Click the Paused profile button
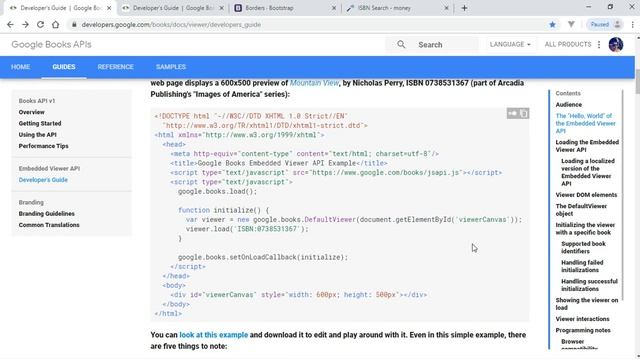Screen dimensions: 640x360 pyautogui.click(x=605, y=24)
